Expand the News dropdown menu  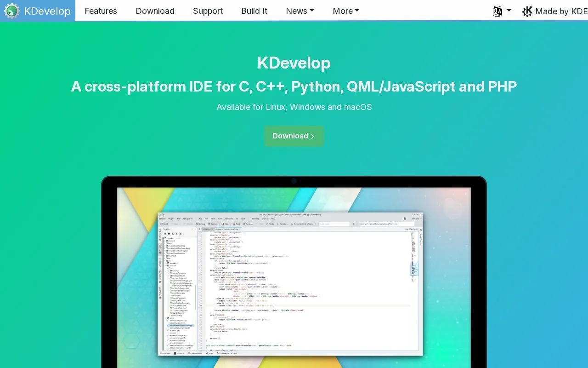(x=300, y=11)
